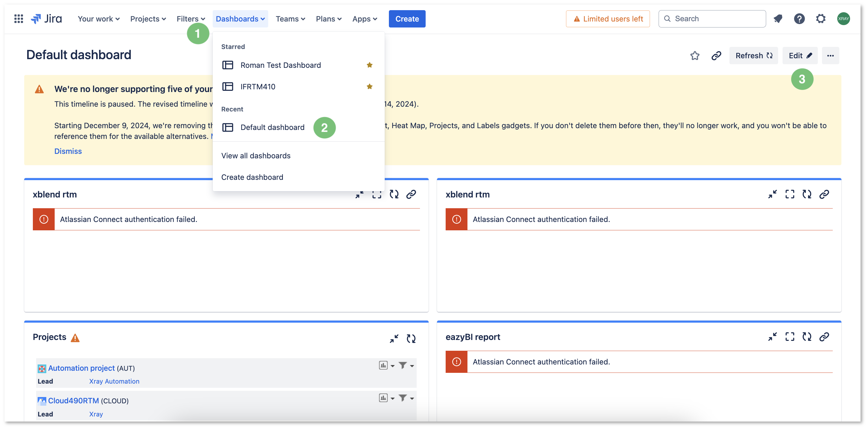The width and height of the screenshot is (868, 429).
Task: Copy link of eazyBI report gadget
Action: (x=824, y=337)
